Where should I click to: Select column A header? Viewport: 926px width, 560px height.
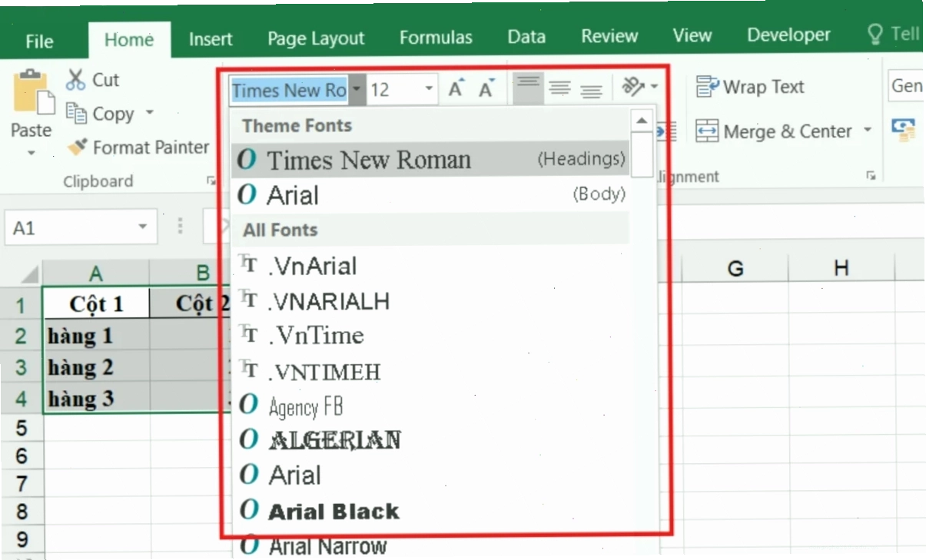(96, 273)
